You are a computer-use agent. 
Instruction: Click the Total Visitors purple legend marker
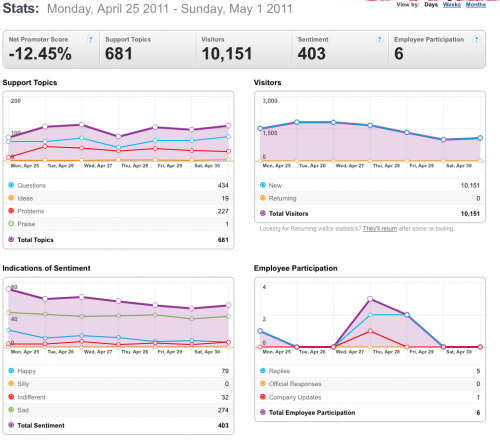coord(263,213)
